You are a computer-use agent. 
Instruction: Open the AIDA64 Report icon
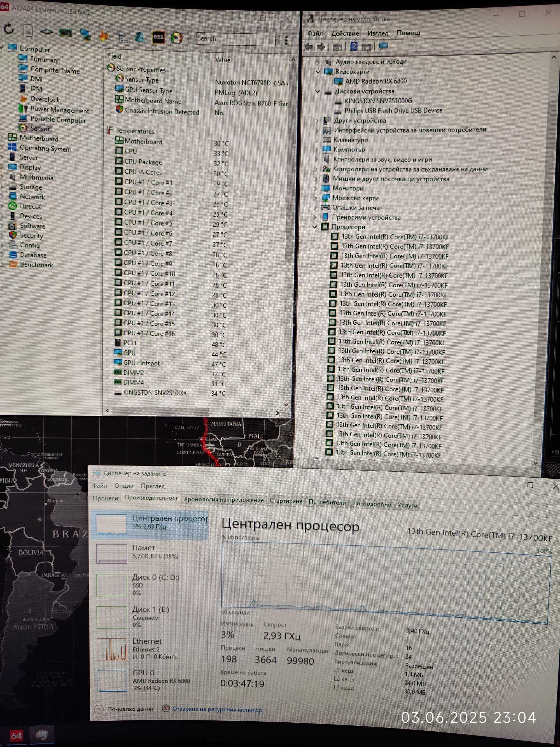point(28,31)
